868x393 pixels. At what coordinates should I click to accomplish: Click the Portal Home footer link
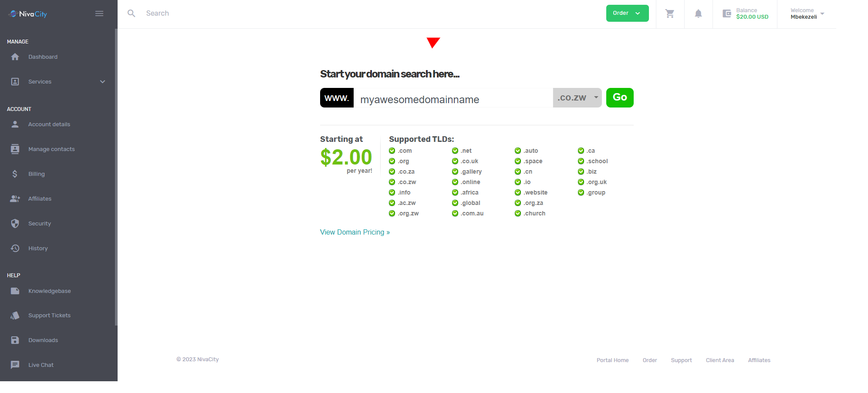pyautogui.click(x=612, y=360)
